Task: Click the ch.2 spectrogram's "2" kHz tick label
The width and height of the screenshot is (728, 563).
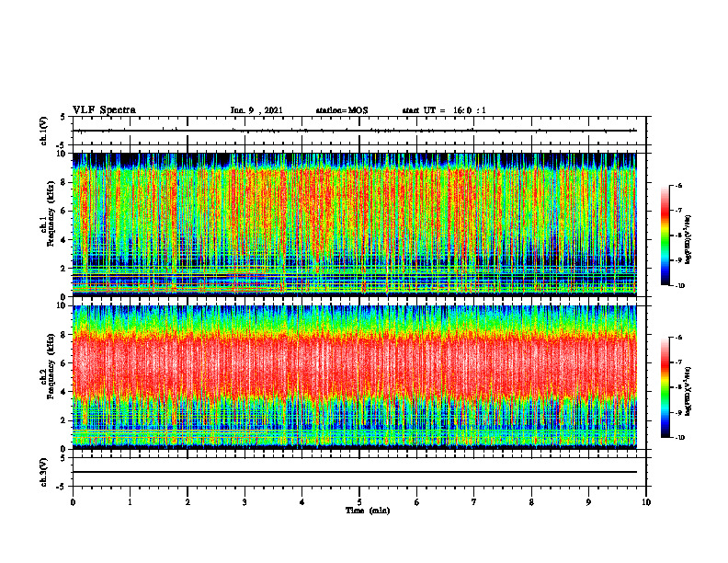Action: click(64, 420)
